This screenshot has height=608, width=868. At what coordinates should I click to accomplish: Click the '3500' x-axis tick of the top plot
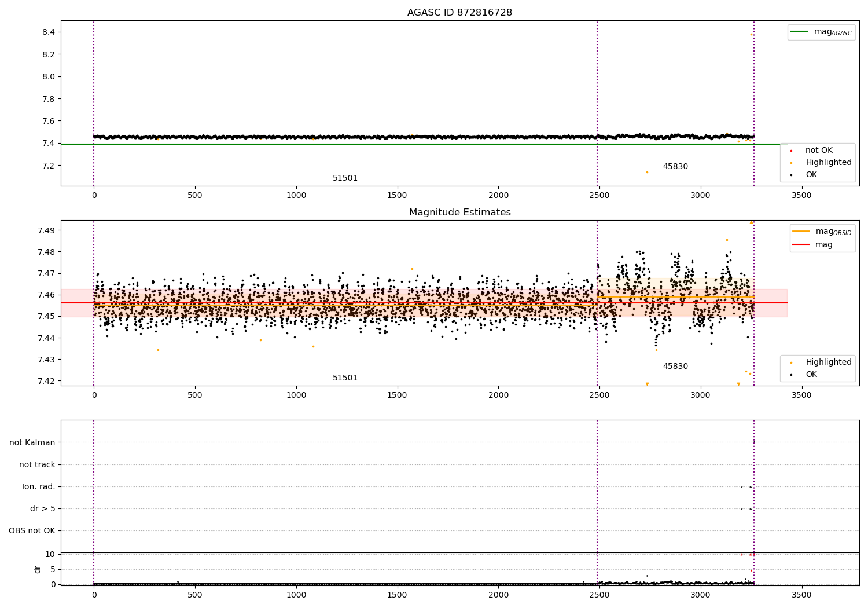(x=801, y=196)
